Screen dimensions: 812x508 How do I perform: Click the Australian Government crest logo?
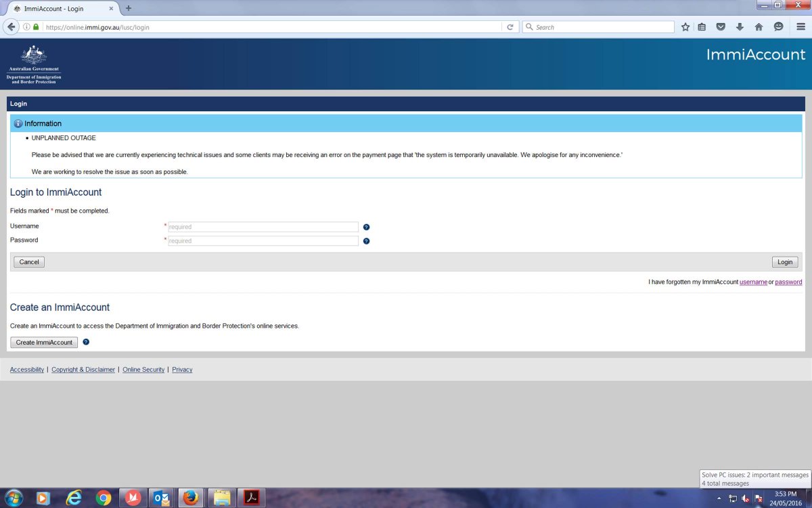pyautogui.click(x=34, y=64)
